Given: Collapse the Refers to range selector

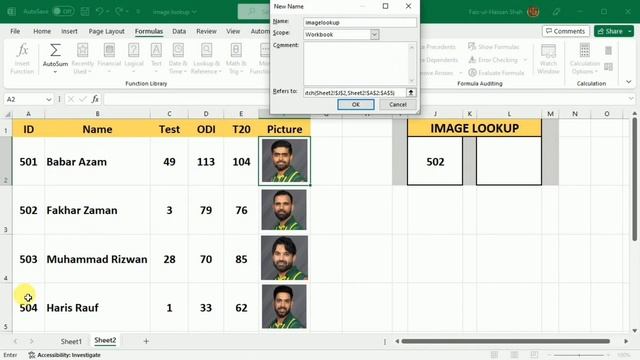Looking at the screenshot, I should (x=411, y=93).
